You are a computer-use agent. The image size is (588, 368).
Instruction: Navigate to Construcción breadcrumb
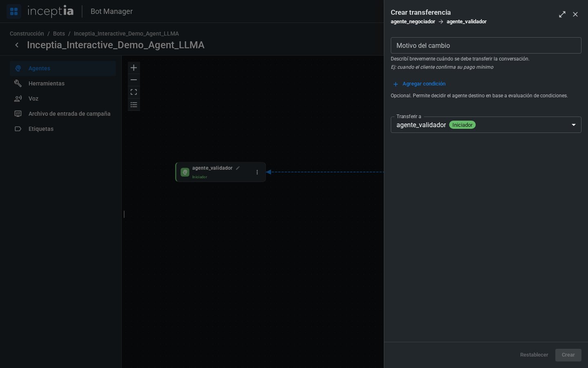point(27,34)
